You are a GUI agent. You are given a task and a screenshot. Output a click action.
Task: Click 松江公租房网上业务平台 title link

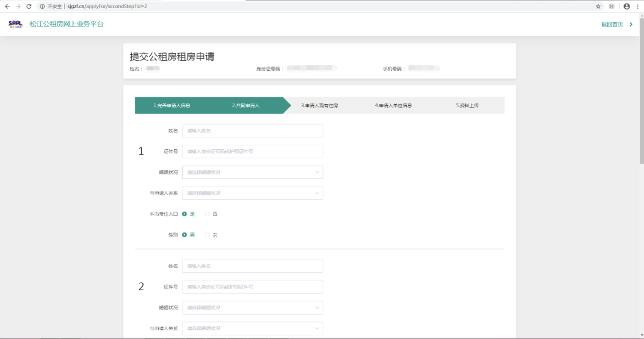point(67,24)
